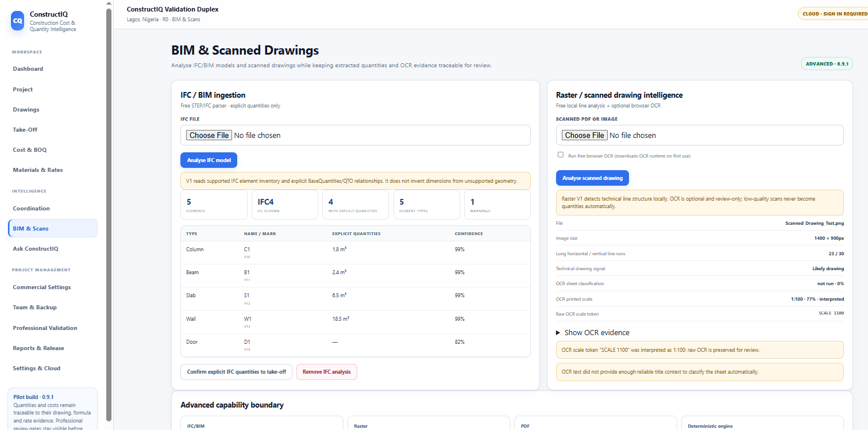Click the Element Types card
Image resolution: width=868 pixels, height=430 pixels.
(426, 205)
